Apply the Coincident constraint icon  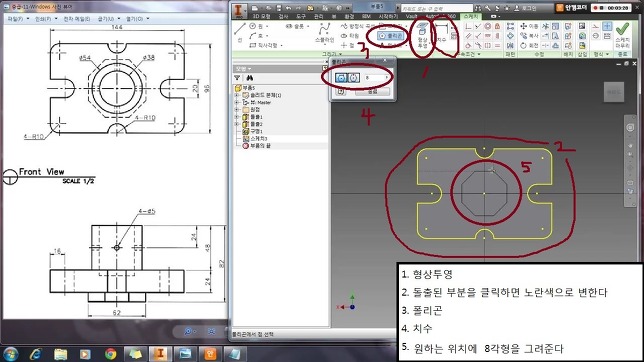[x=468, y=27]
